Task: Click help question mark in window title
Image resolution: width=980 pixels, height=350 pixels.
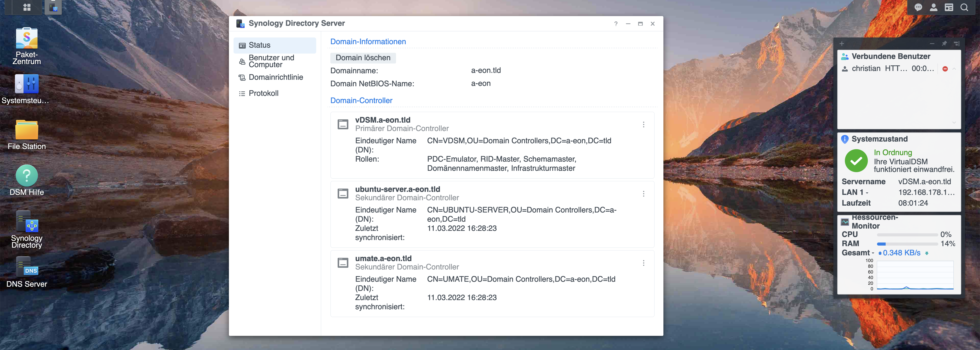Action: point(616,24)
